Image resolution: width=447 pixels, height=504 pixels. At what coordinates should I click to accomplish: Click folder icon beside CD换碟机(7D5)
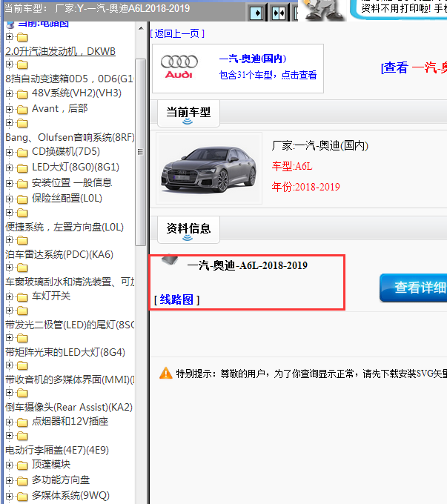coord(22,153)
